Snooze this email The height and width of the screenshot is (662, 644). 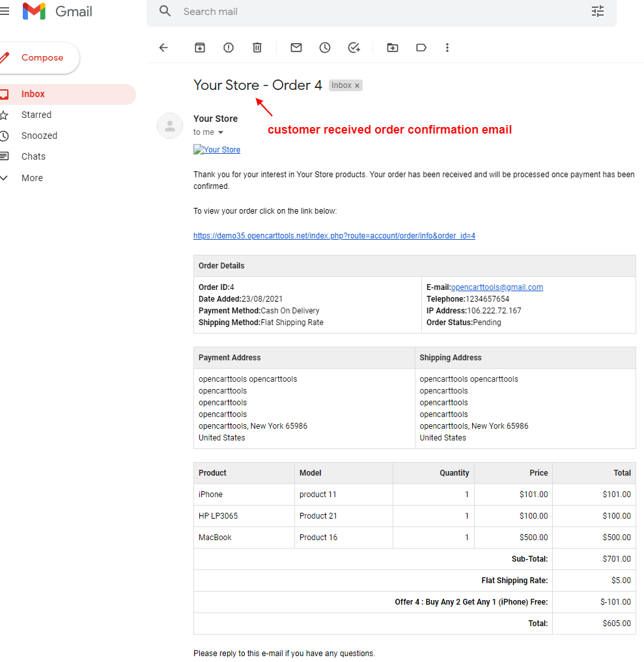[324, 47]
